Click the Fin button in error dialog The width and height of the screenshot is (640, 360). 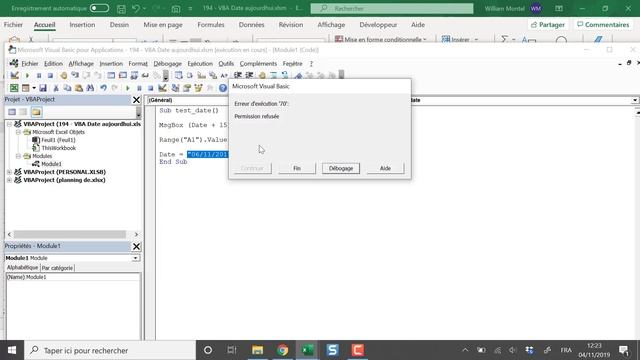(297, 168)
